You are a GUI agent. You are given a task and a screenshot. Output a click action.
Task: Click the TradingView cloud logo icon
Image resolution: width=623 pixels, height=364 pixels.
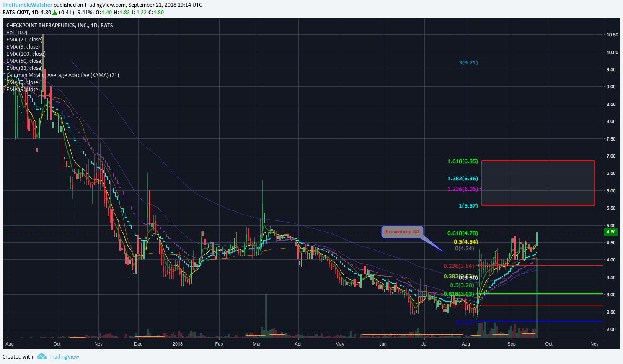click(41, 356)
